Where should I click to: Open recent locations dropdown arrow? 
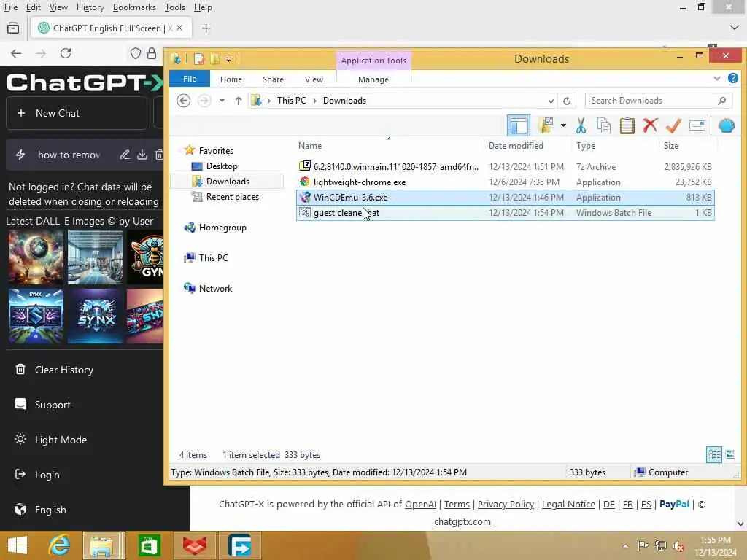point(222,101)
